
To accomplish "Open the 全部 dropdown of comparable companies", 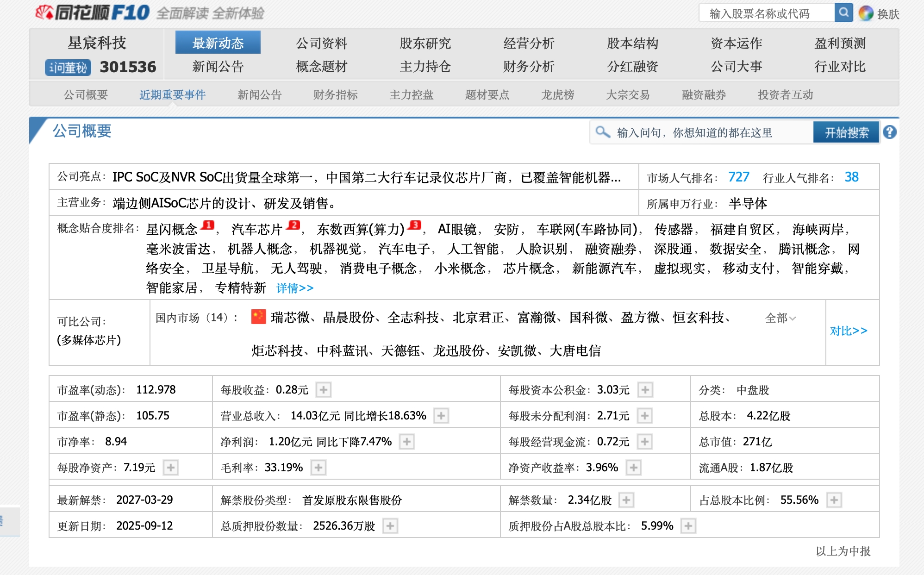I will pyautogui.click(x=780, y=318).
